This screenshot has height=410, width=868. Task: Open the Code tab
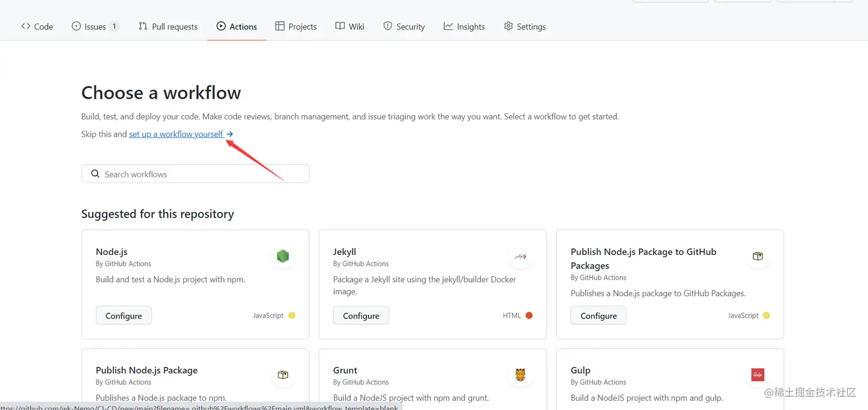tap(37, 26)
